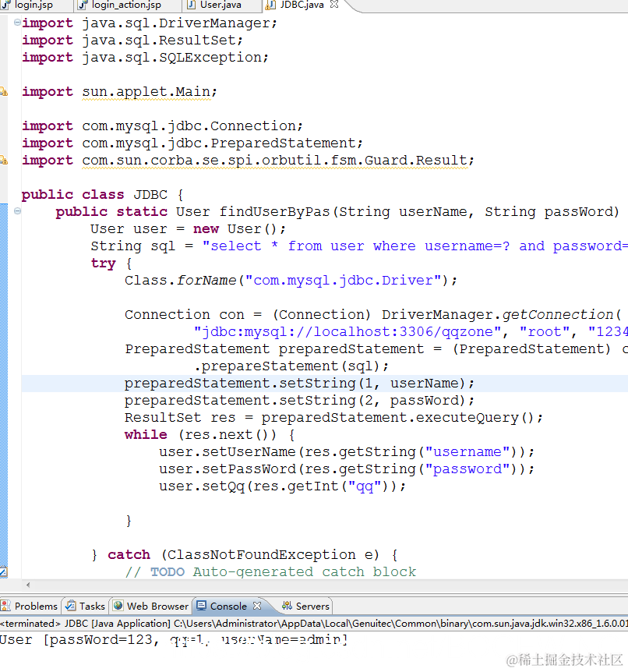
Task: Click the user.setQq(res.getInt("qq")) line
Action: pos(282,486)
